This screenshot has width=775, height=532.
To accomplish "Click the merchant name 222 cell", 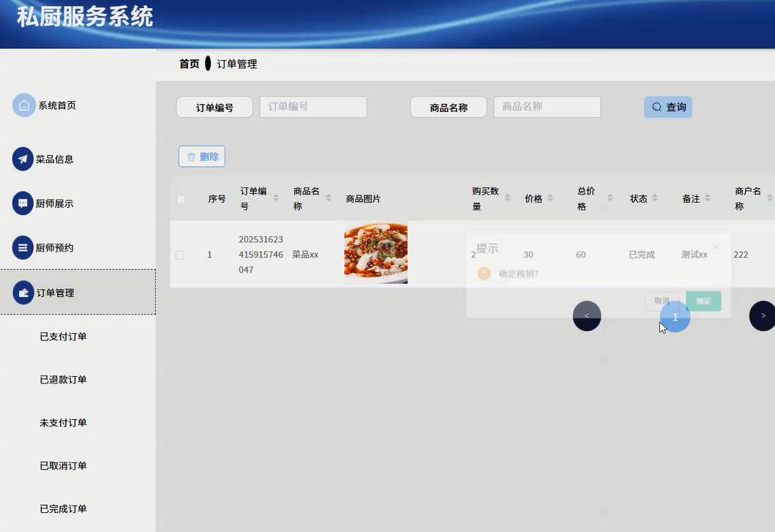I will (x=741, y=255).
